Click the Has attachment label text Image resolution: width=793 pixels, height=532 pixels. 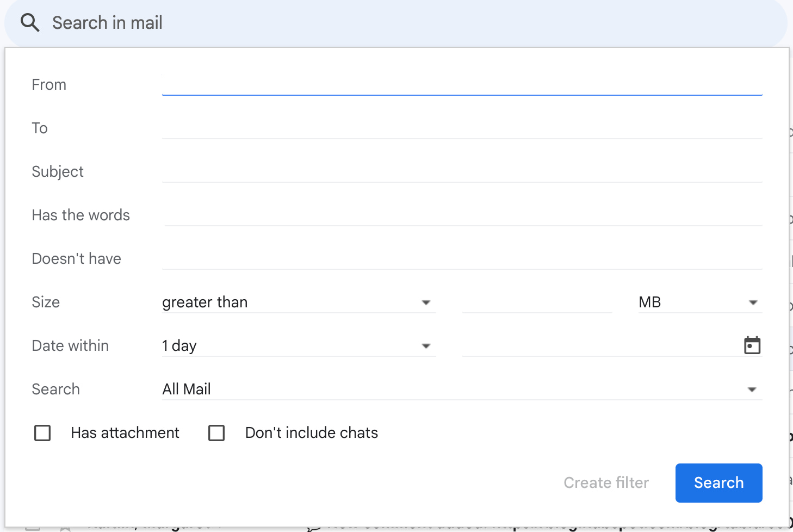pyautogui.click(x=125, y=433)
